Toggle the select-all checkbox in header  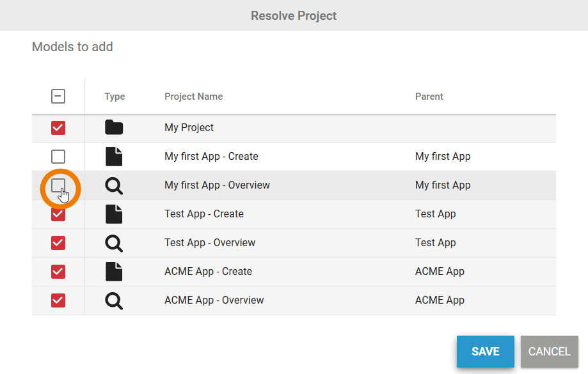(58, 96)
